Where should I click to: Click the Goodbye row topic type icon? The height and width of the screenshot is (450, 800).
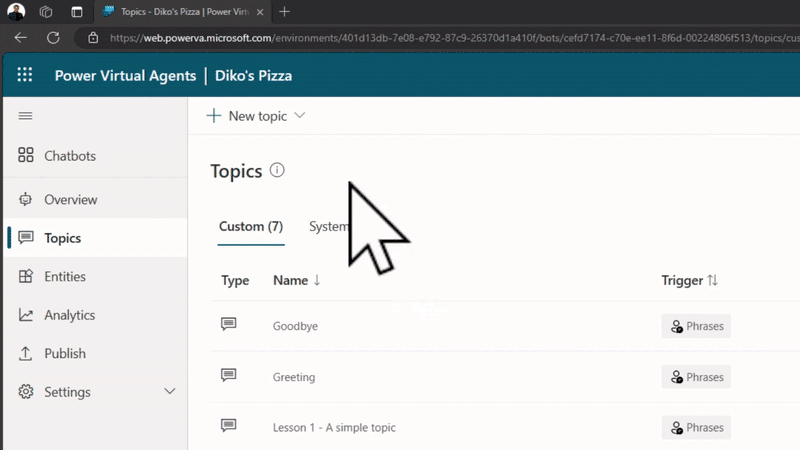point(229,324)
